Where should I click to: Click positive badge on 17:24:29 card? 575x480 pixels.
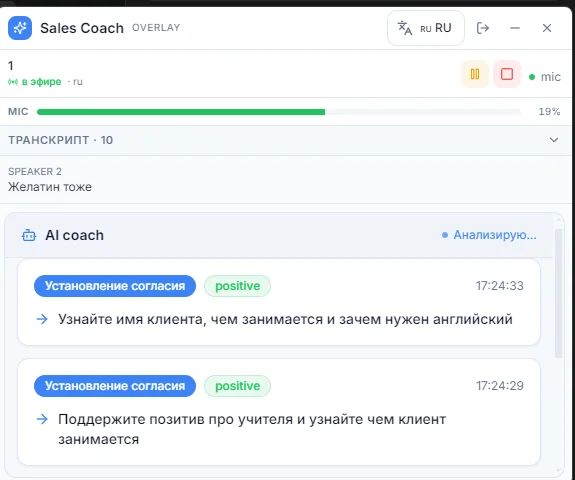click(237, 386)
